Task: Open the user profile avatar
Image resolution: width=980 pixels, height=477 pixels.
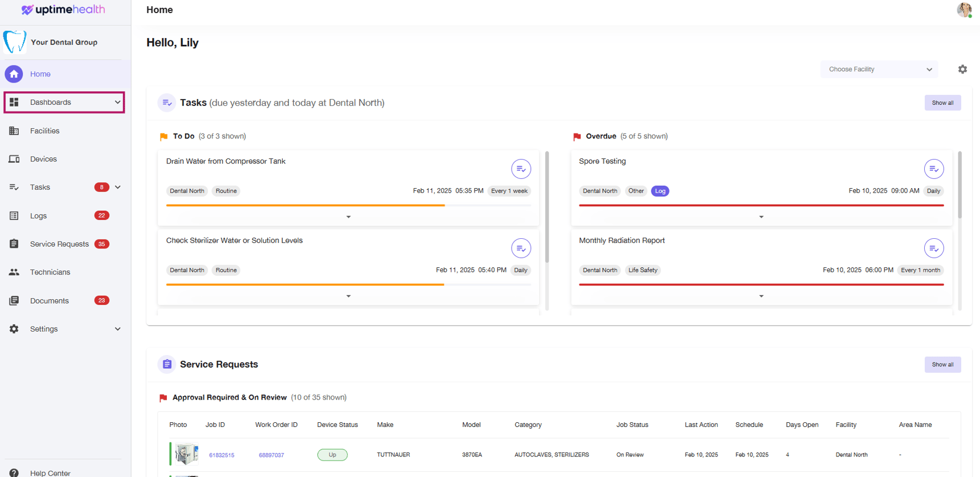Action: click(963, 10)
